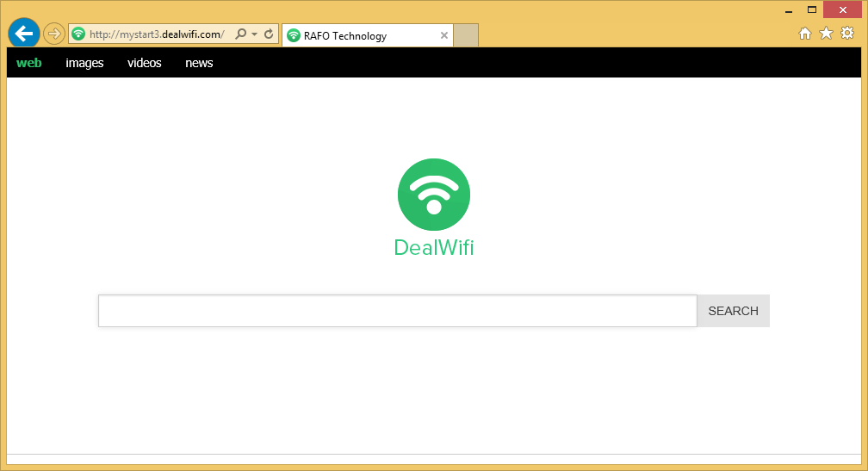Switch to news search category
Image resolution: width=868 pixels, height=471 pixels.
pyautogui.click(x=199, y=63)
